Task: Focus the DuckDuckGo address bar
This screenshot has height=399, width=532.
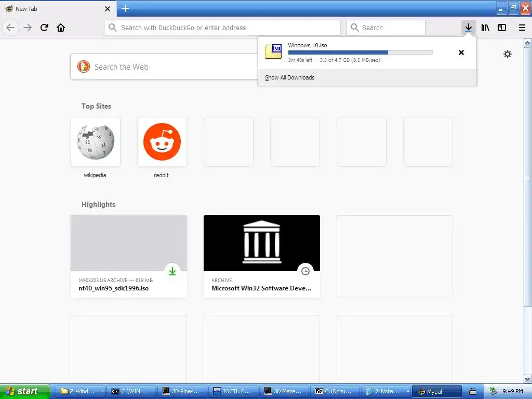Action: (222, 28)
